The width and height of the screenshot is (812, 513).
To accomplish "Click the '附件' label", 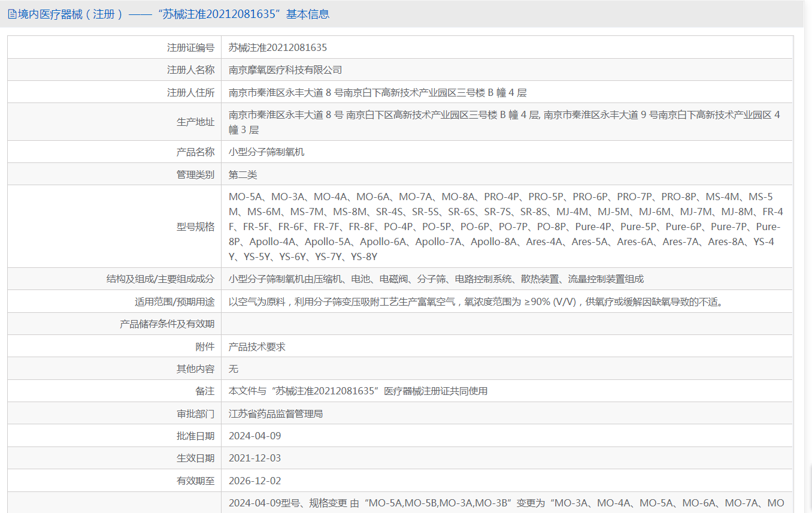I will pos(205,346).
